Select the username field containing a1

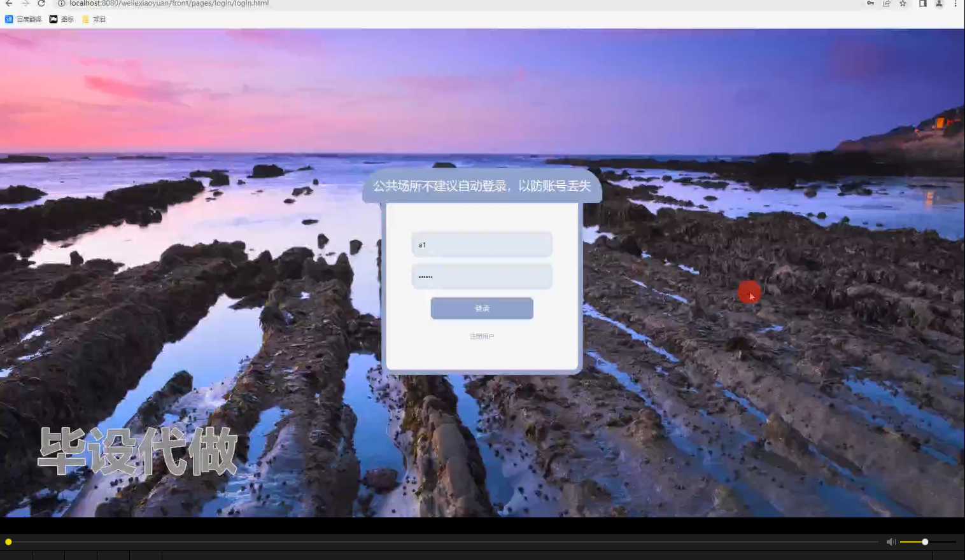(482, 244)
